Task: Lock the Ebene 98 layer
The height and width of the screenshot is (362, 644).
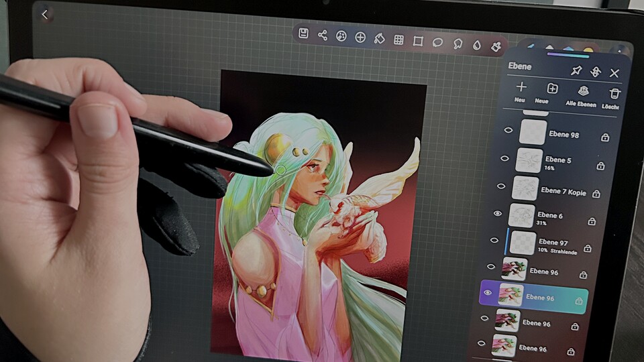Action: pos(605,137)
